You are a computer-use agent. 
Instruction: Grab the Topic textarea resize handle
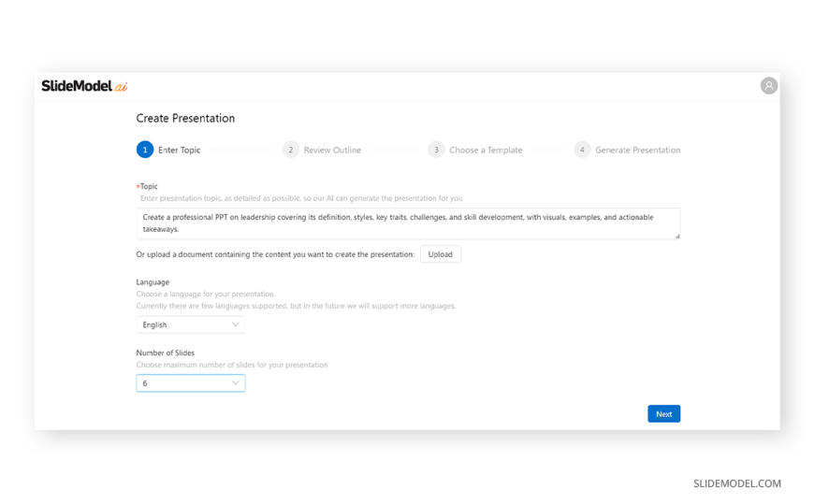tap(677, 237)
